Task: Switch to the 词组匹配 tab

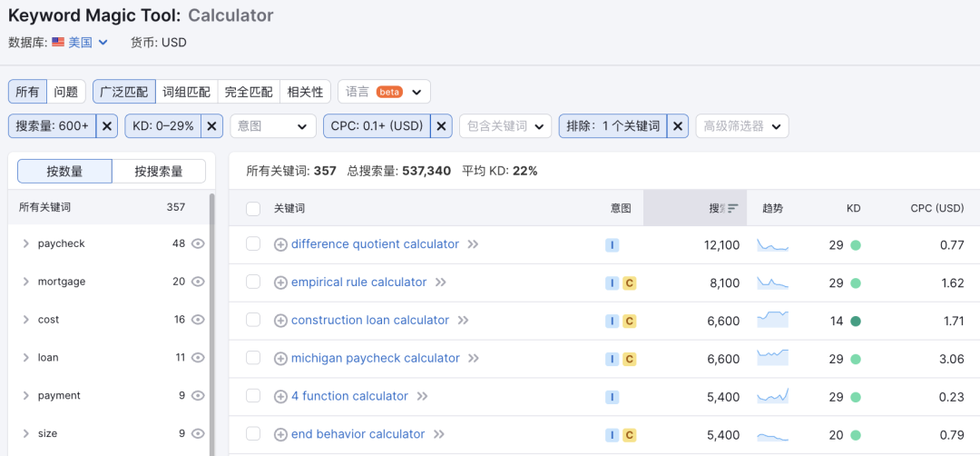Action: pyautogui.click(x=186, y=92)
